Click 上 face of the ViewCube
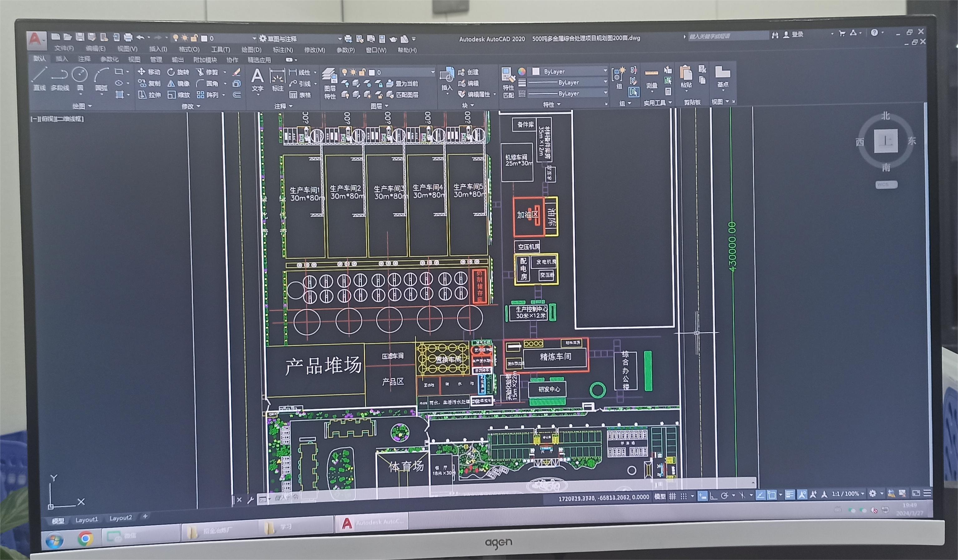The image size is (958, 560). (x=886, y=141)
